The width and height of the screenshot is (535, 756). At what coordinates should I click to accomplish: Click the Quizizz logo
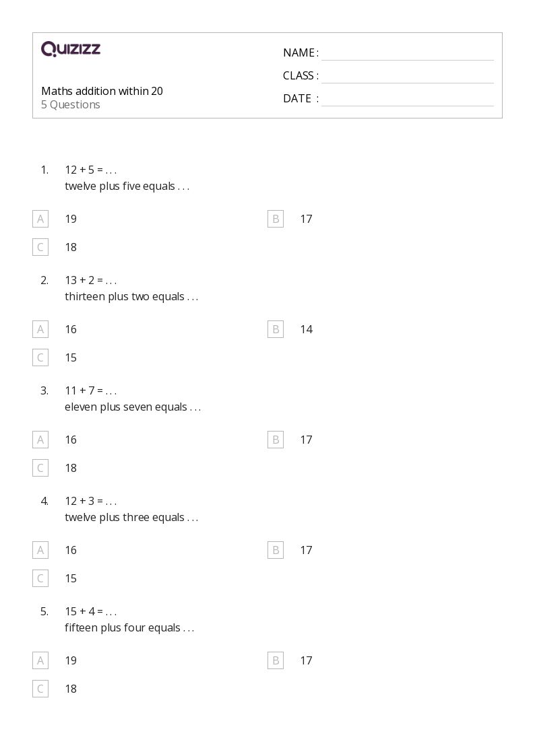coord(71,49)
